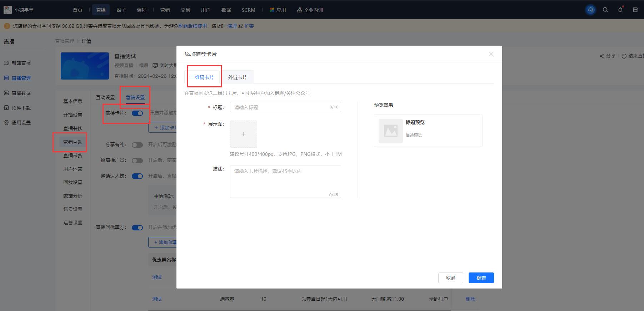
Task: Open the notifications bell icon
Action: coord(620,10)
